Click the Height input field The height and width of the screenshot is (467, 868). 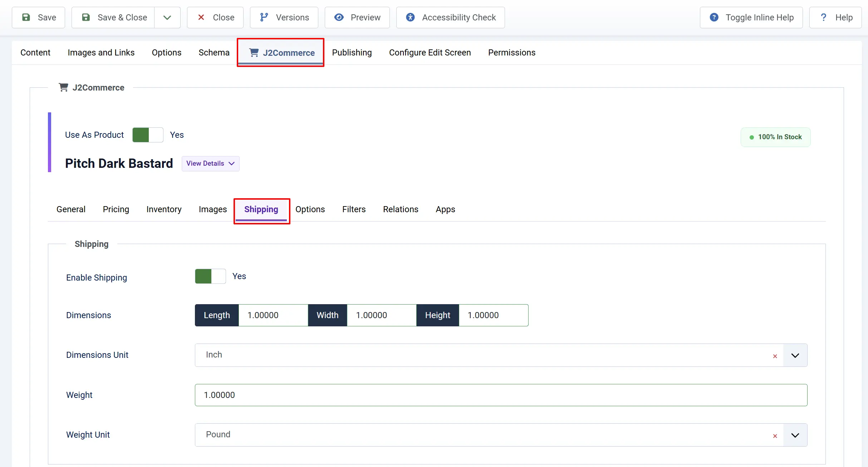pos(494,315)
